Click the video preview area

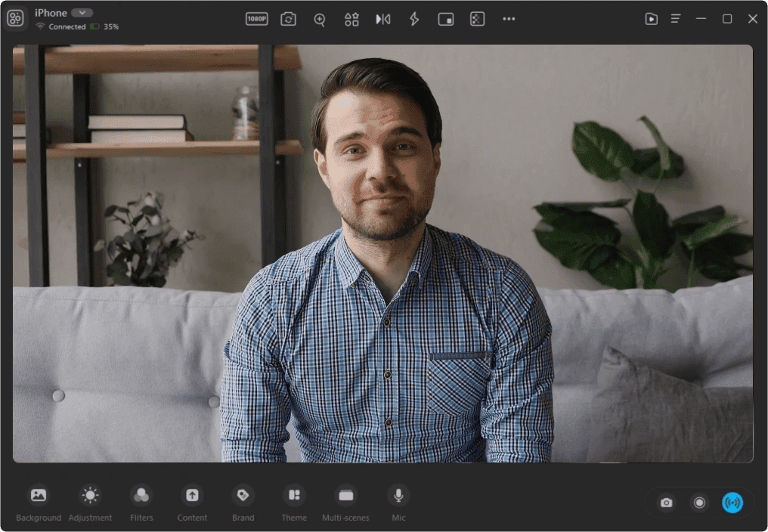[382, 253]
